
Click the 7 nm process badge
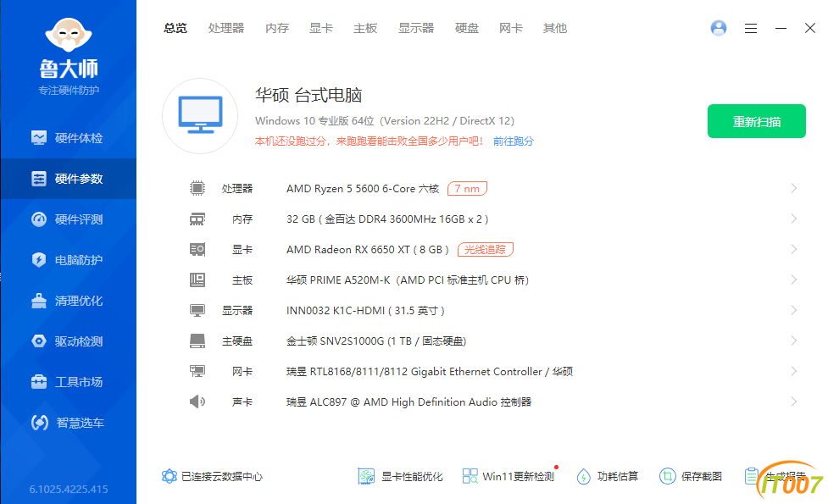point(467,188)
